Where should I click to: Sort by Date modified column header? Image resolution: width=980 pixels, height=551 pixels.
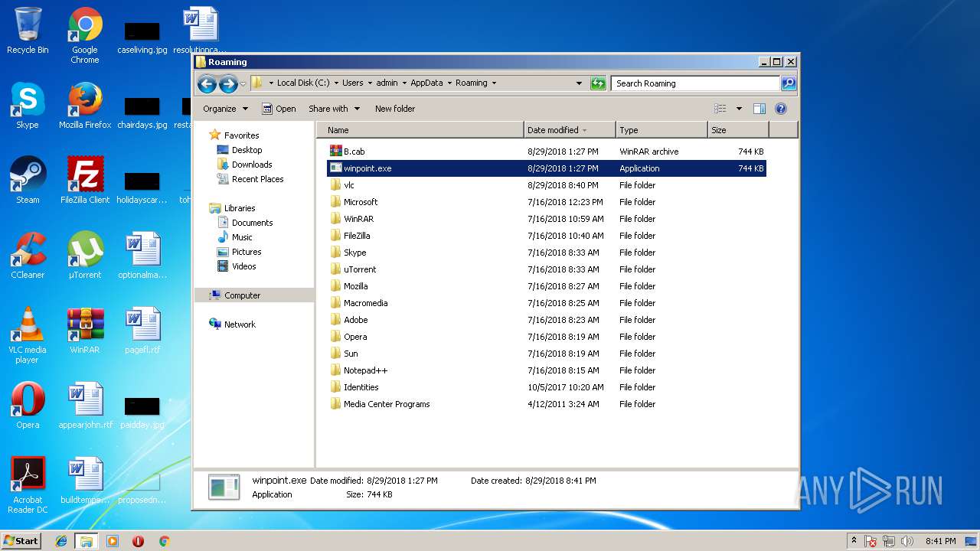[570, 130]
